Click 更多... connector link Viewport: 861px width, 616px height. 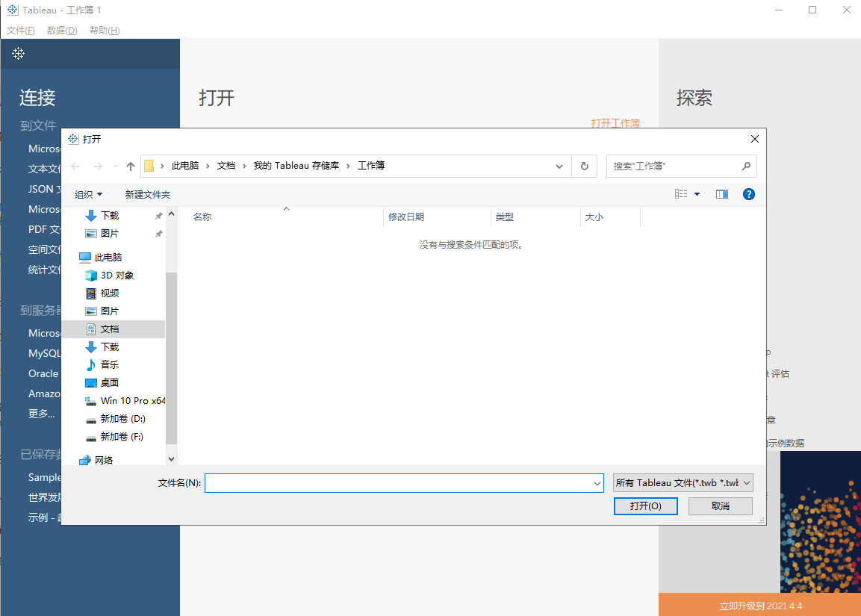tap(42, 414)
